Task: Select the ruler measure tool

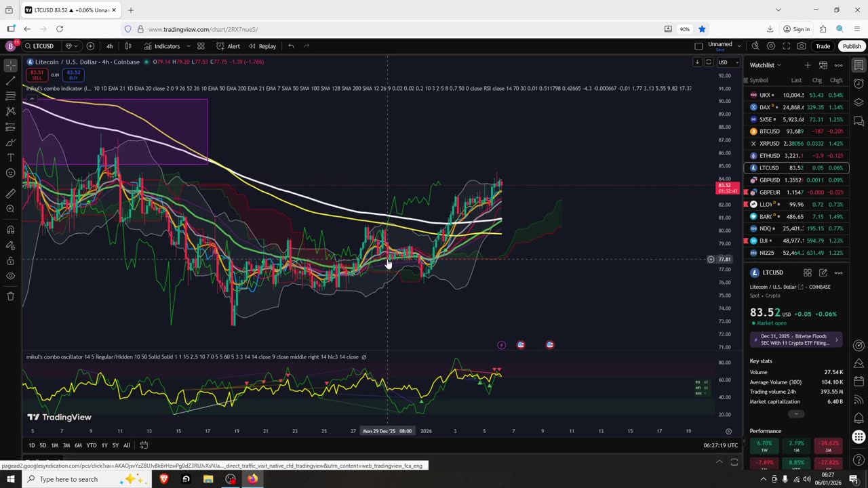Action: [10, 194]
